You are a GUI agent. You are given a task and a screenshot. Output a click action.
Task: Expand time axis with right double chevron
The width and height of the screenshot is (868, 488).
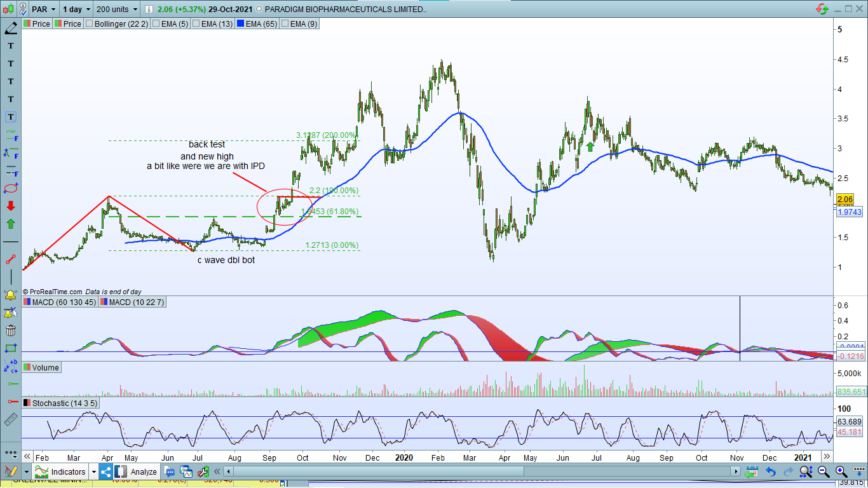pos(827,457)
